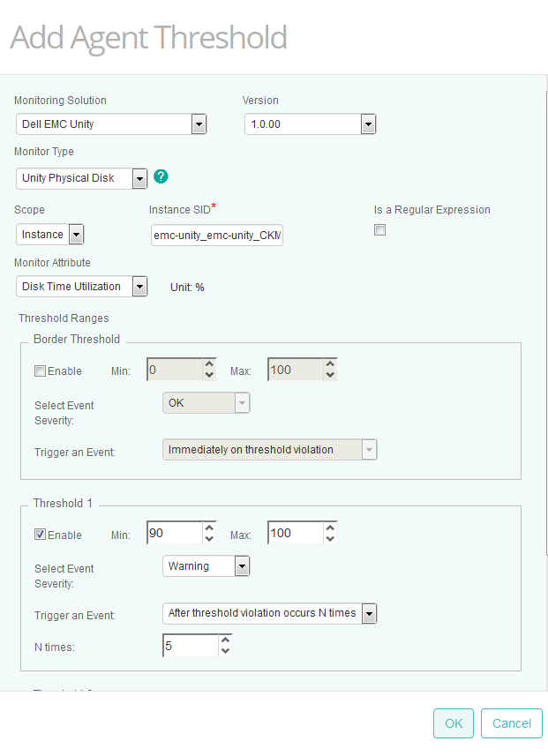Open the Unity Physical Disk help tooltip
The width and height of the screenshot is (548, 756).
click(x=161, y=176)
